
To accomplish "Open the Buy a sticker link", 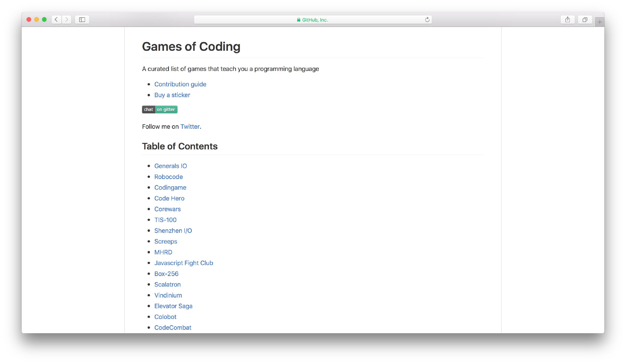I will point(172,95).
